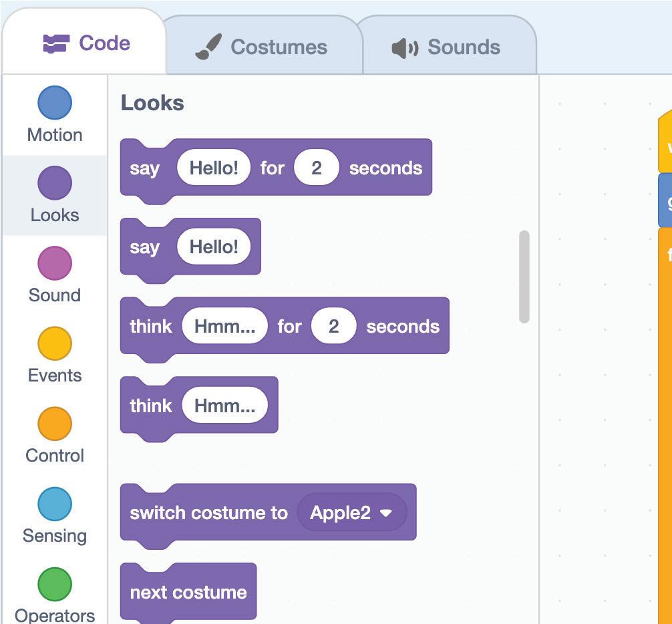Switch to the Code tab
Viewport: 672px width, 624px height.
pyautogui.click(x=86, y=43)
